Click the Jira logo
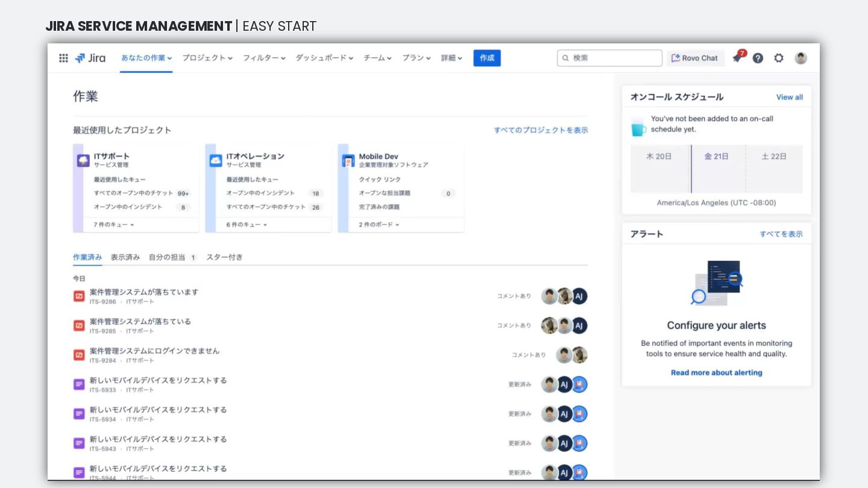The width and height of the screenshot is (868, 488). tap(90, 58)
